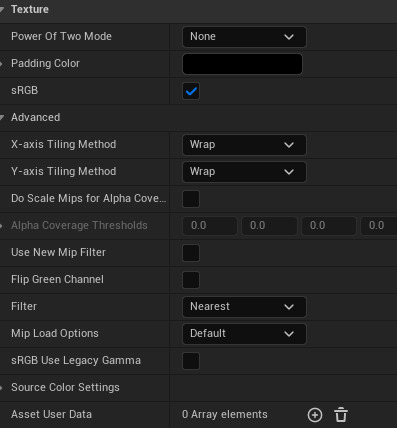Open the black Padding Color swatch
This screenshot has width=397, height=428.
coord(242,64)
